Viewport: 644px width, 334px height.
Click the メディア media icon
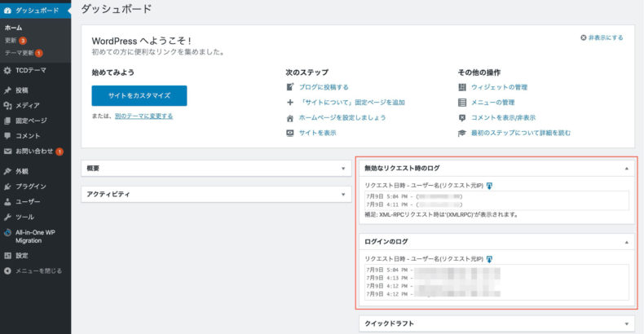(7, 105)
